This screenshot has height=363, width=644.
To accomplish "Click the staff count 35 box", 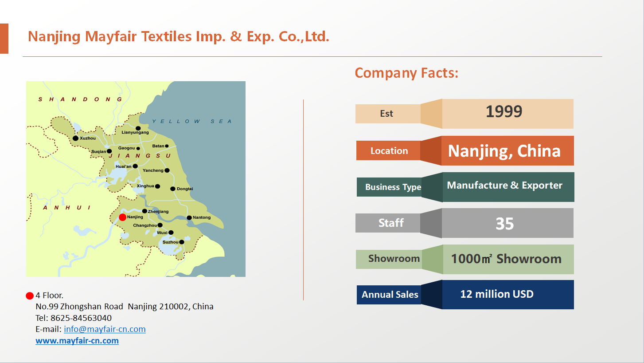I will coord(507,223).
